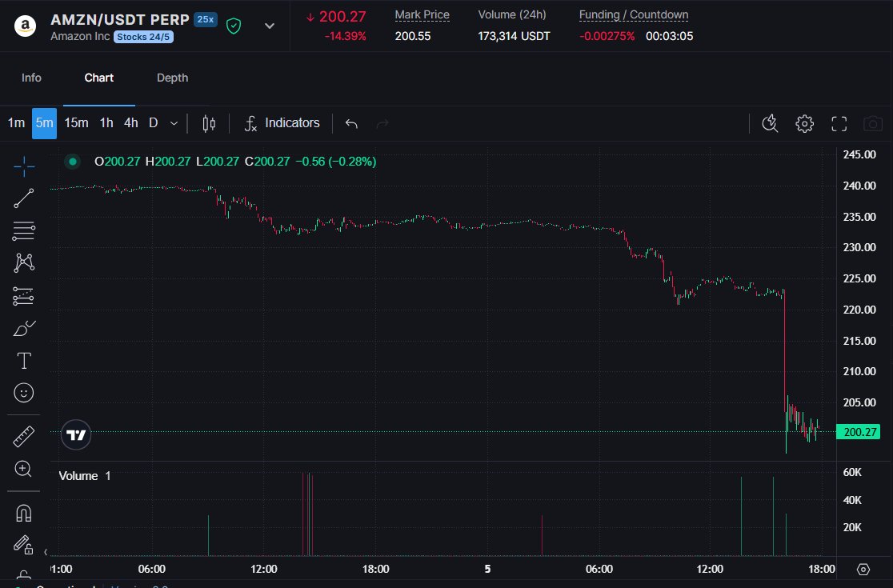Select the trend line drawing tool
The height and width of the screenshot is (588, 893).
point(24,198)
